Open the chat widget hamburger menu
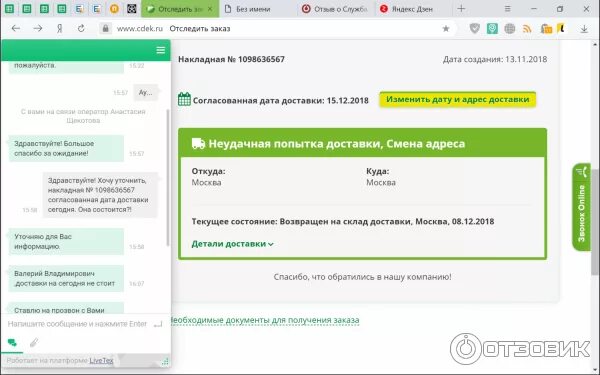 tap(161, 50)
